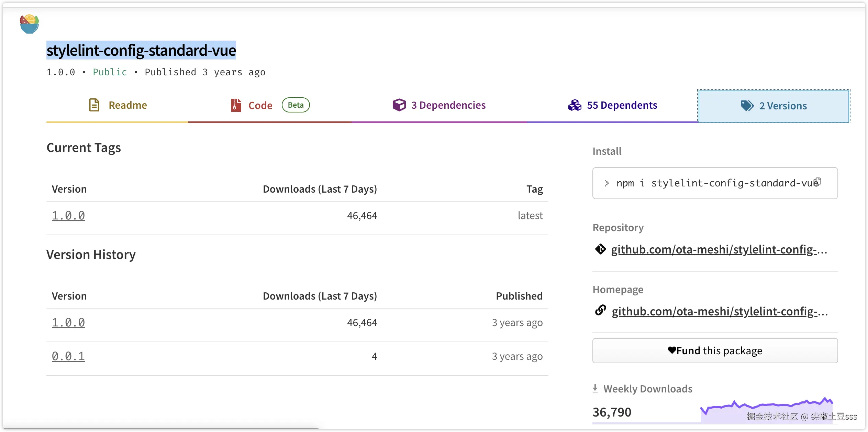Open the Readme tab
Image resolution: width=868 pixels, height=432 pixels.
[127, 105]
